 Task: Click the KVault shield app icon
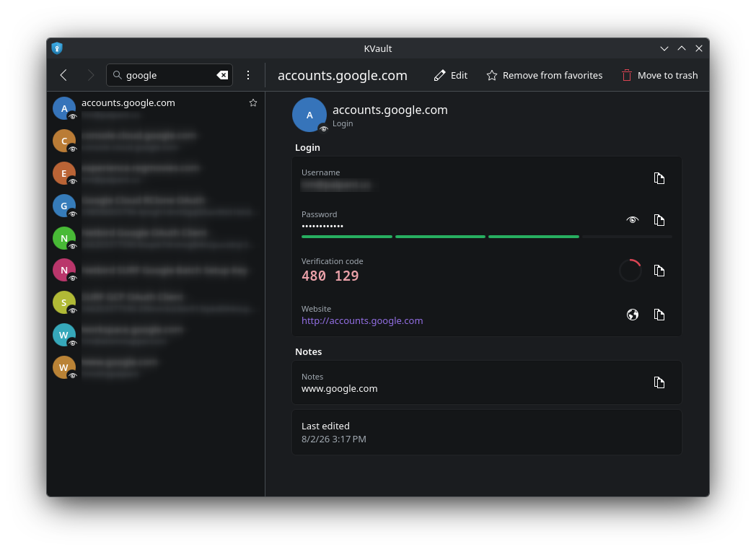coord(58,48)
